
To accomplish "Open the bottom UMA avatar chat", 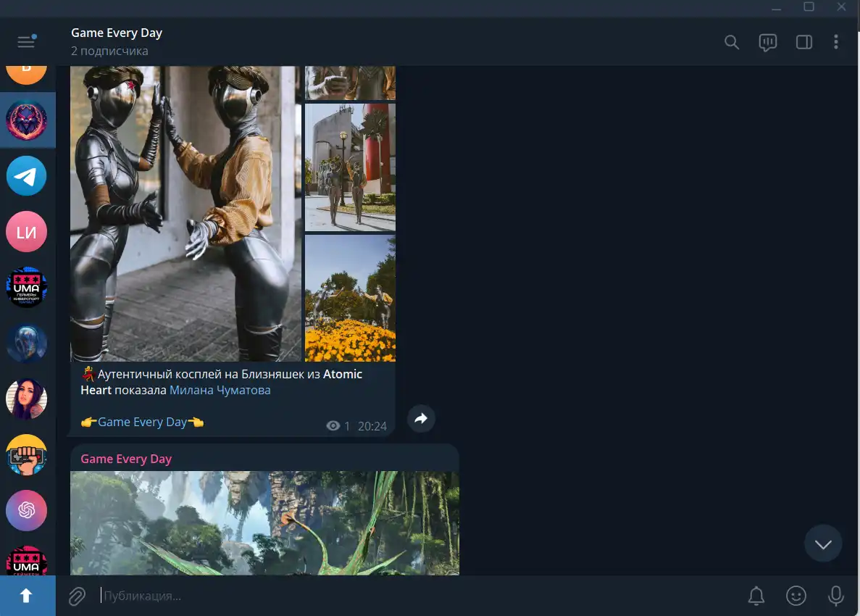I will [26, 560].
